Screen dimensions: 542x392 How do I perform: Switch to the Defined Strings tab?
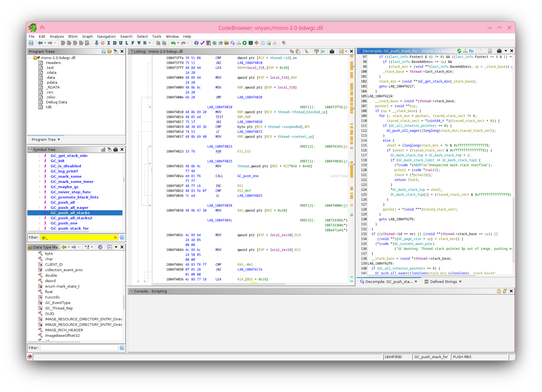443,281
